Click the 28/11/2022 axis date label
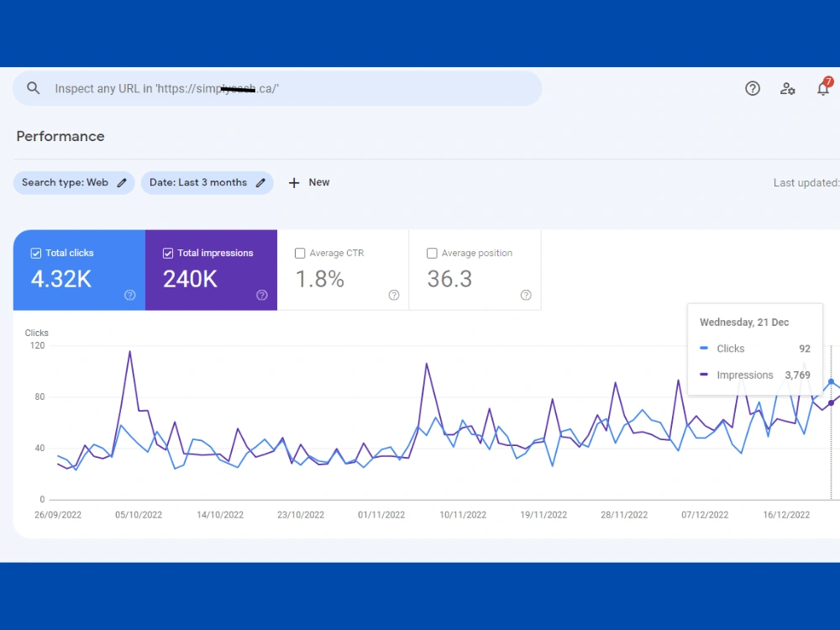 tap(624, 515)
